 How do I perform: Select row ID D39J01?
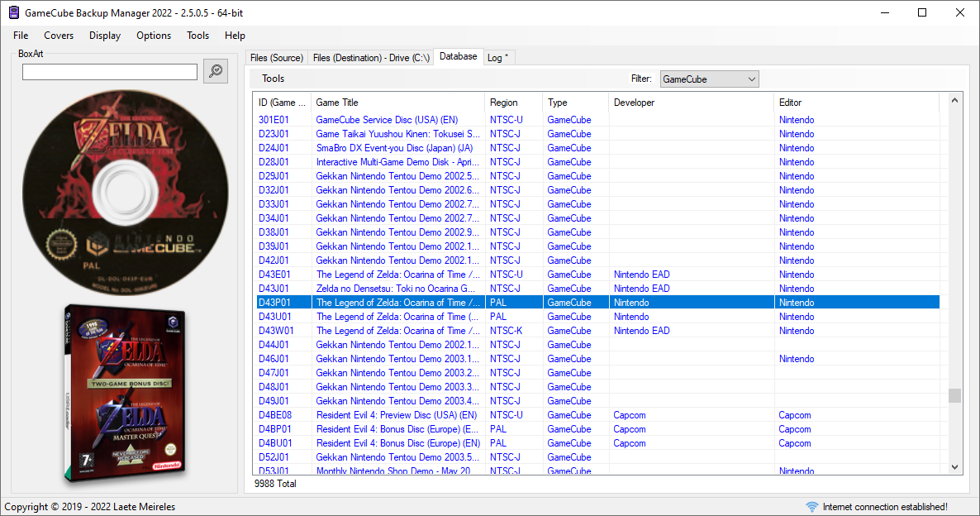click(x=274, y=246)
